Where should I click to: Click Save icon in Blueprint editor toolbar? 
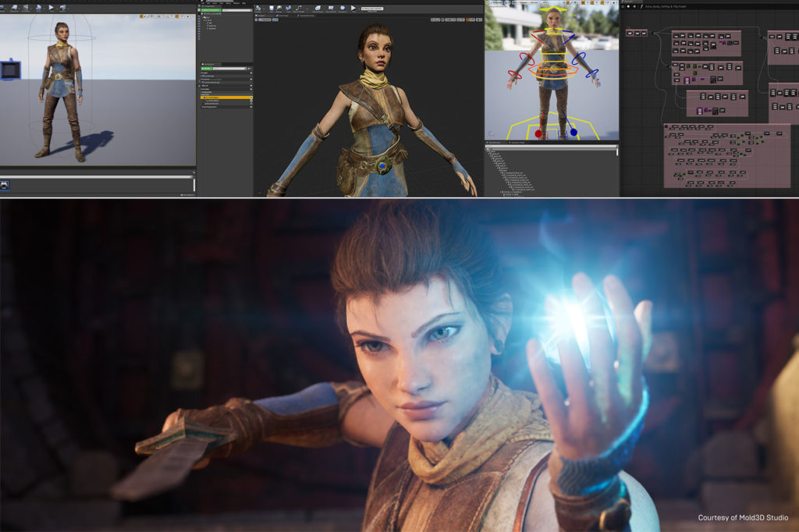coord(272,8)
